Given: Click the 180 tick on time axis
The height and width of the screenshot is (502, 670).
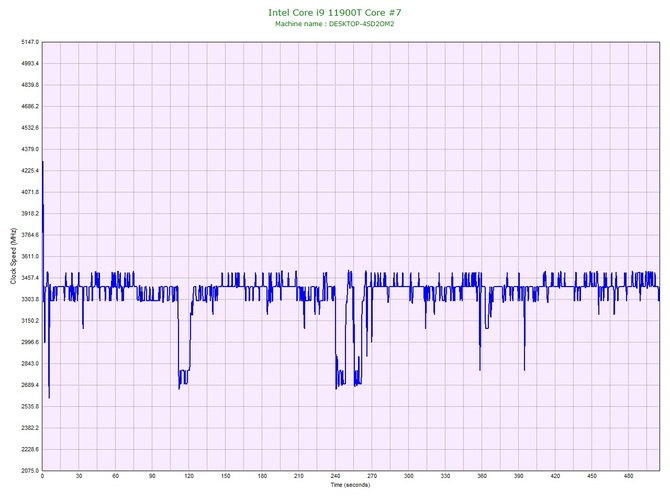Looking at the screenshot, I should 262,476.
